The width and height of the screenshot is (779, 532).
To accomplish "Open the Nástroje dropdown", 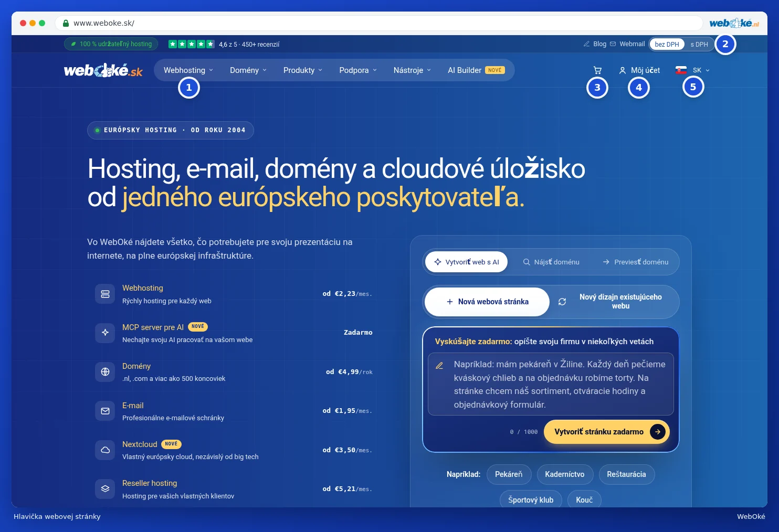I will point(412,70).
